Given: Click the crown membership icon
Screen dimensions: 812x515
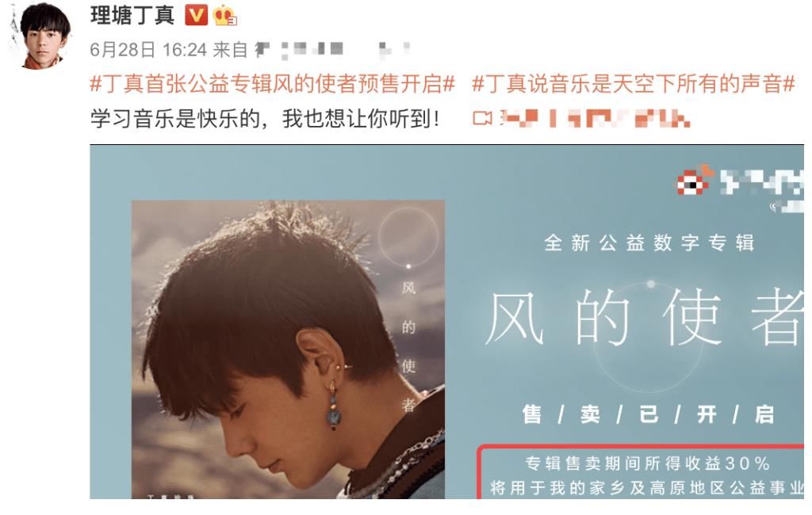Looking at the screenshot, I should 224,16.
